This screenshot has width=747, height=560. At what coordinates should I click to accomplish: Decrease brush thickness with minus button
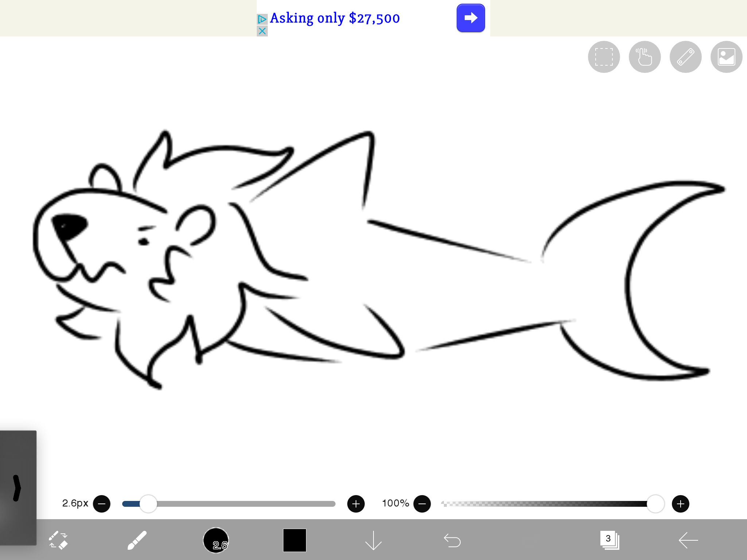point(102,504)
